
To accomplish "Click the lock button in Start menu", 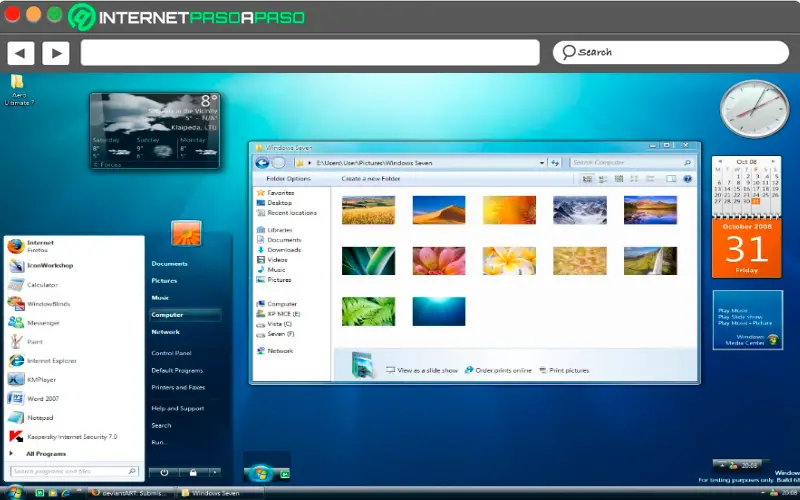I will point(193,472).
